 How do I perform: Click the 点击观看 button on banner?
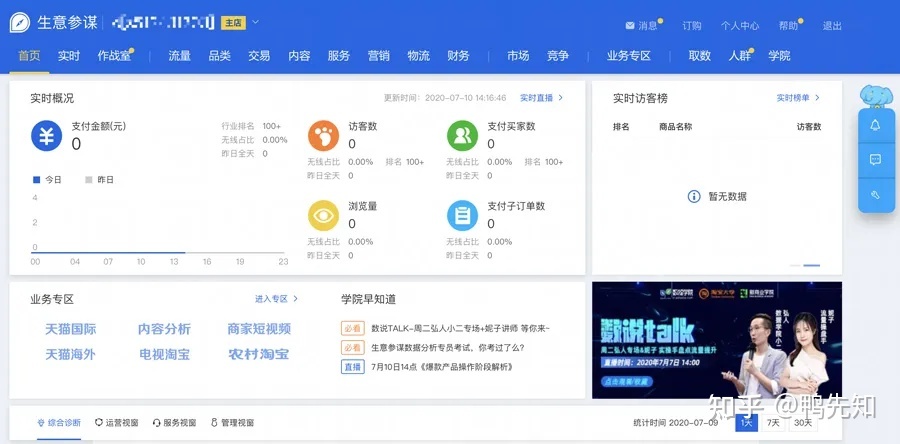point(625,381)
